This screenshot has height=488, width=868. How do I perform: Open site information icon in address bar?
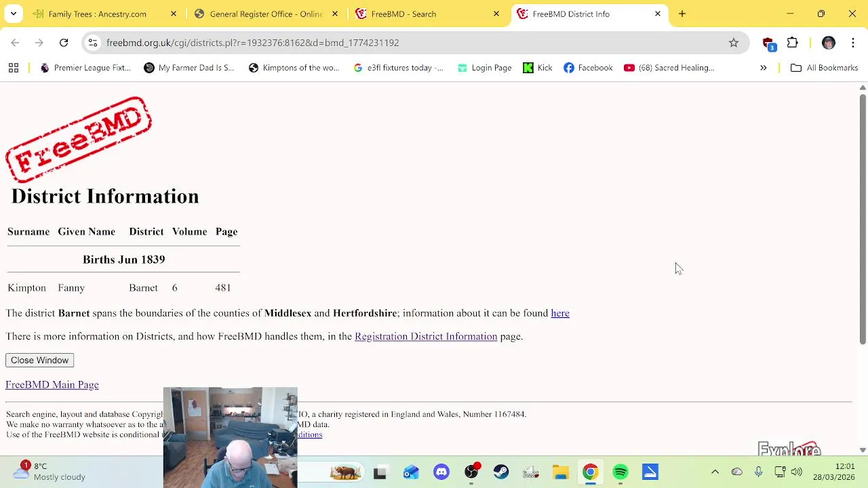point(93,43)
